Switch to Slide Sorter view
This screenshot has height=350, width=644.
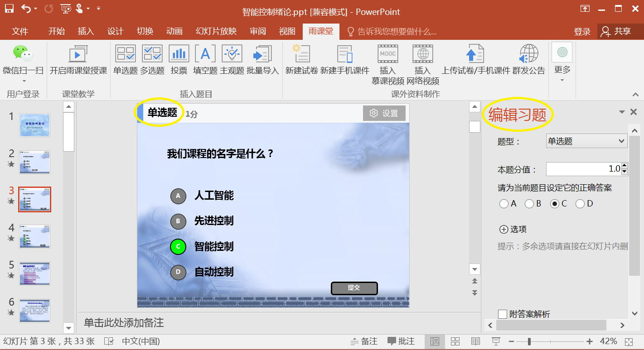(x=455, y=341)
